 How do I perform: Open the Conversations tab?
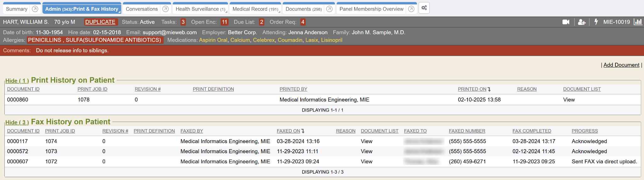click(142, 9)
